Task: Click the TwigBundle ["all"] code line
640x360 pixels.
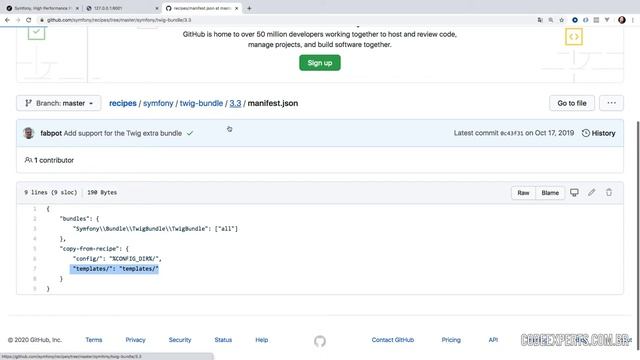Action: [155, 229]
